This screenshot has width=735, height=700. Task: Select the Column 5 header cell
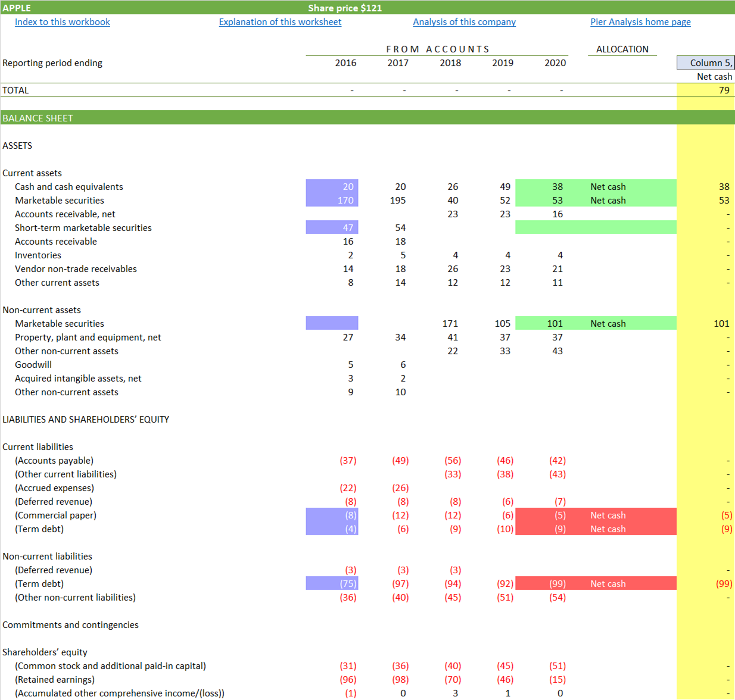coord(706,62)
